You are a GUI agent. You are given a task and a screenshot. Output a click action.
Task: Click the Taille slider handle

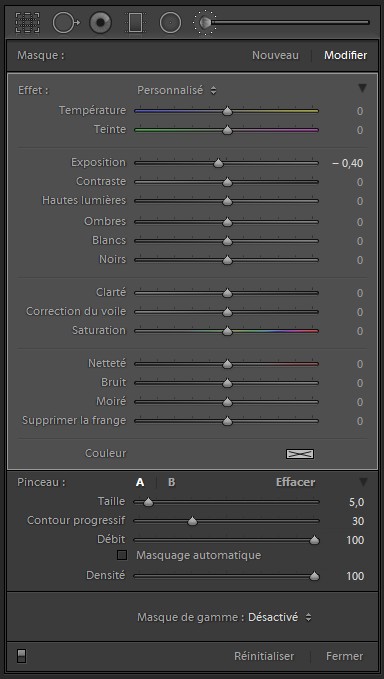(x=148, y=503)
